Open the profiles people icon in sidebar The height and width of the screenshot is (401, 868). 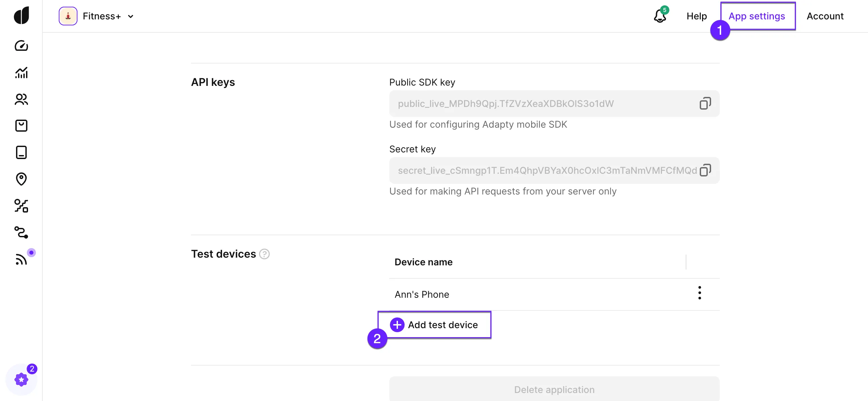coord(21,99)
